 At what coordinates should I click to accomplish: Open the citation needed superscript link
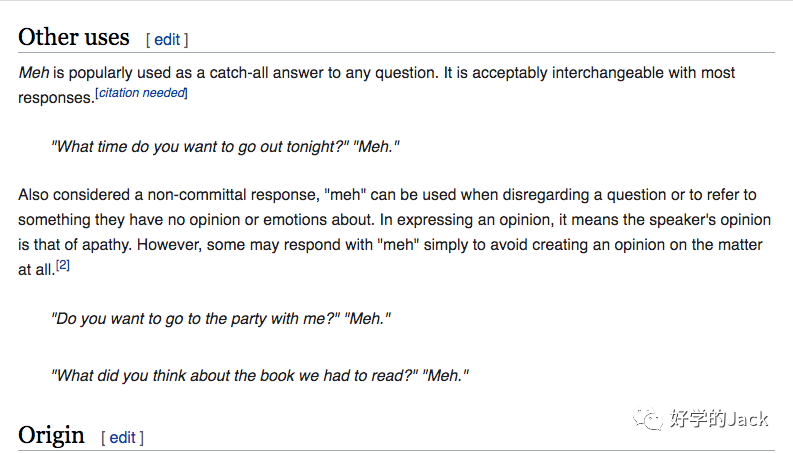[142, 93]
